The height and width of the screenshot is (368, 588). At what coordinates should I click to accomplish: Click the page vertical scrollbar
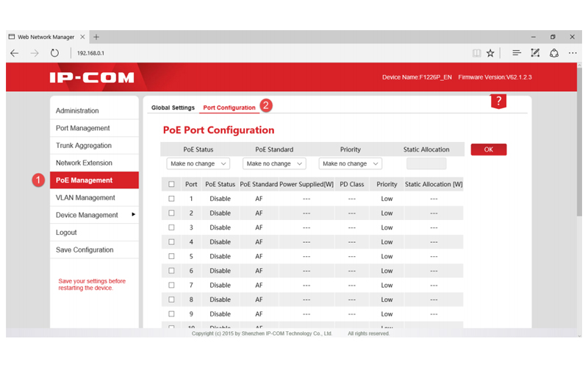(580, 141)
